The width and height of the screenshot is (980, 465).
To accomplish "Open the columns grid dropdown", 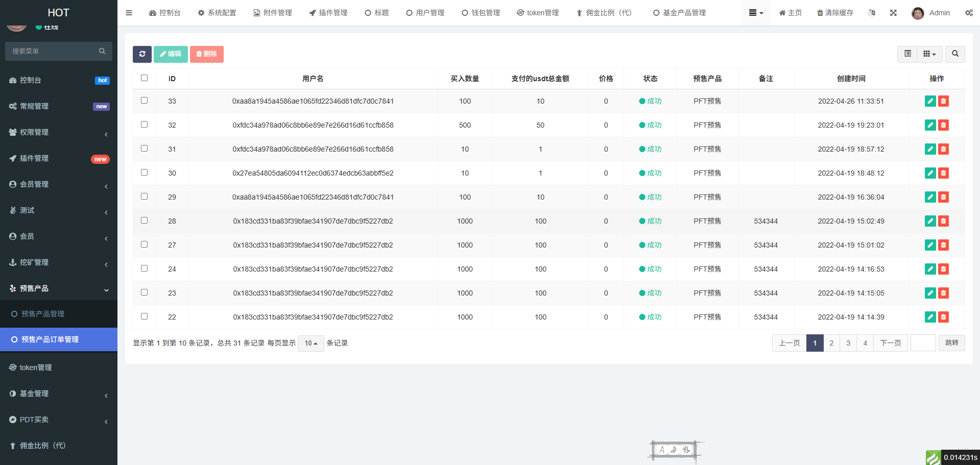I will [x=929, y=54].
